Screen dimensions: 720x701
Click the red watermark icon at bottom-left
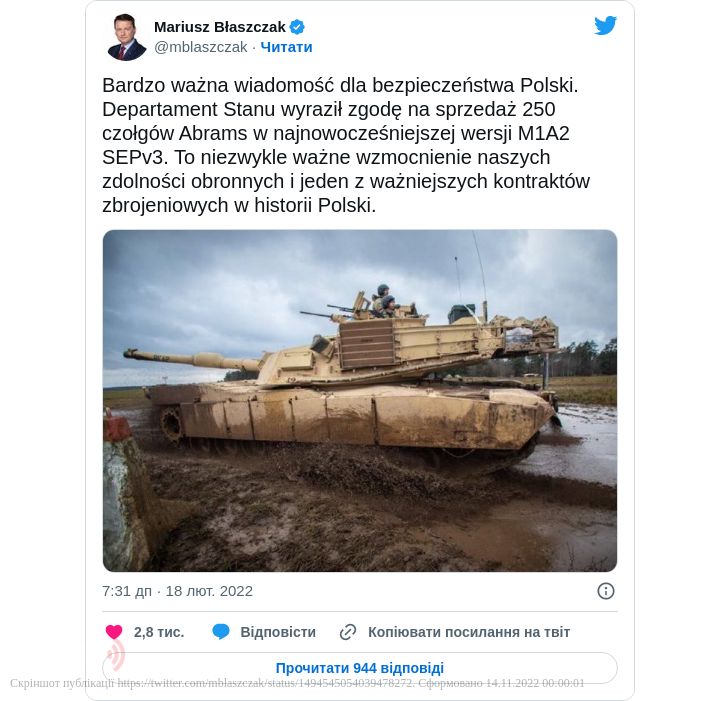[115, 654]
